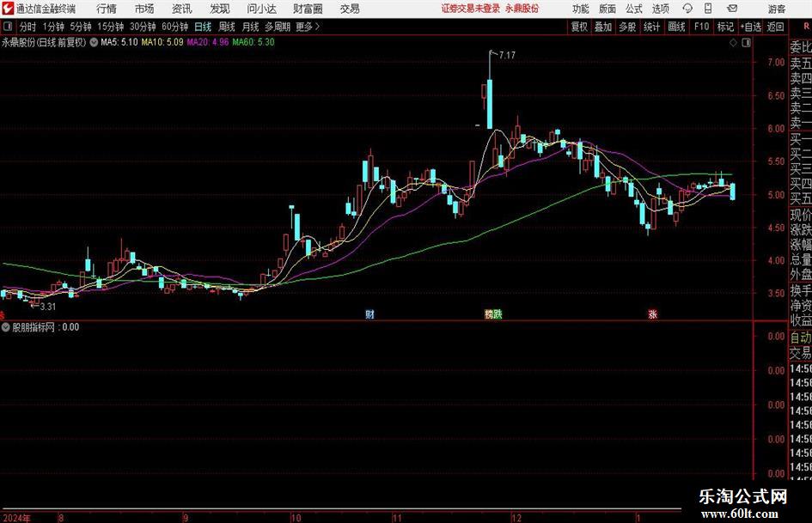Image resolution: width=812 pixels, height=523 pixels.
Task: Switch to the 分时 chart period
Action: (28, 27)
